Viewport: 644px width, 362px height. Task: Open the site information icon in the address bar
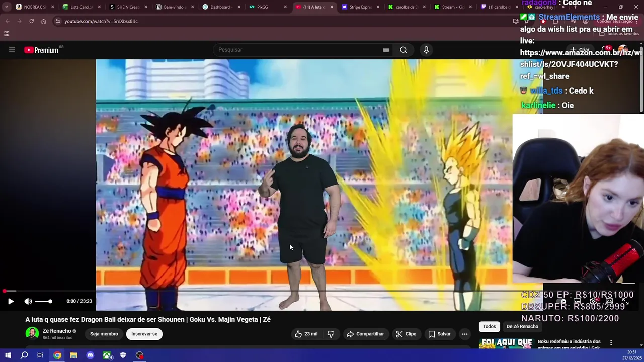58,21
